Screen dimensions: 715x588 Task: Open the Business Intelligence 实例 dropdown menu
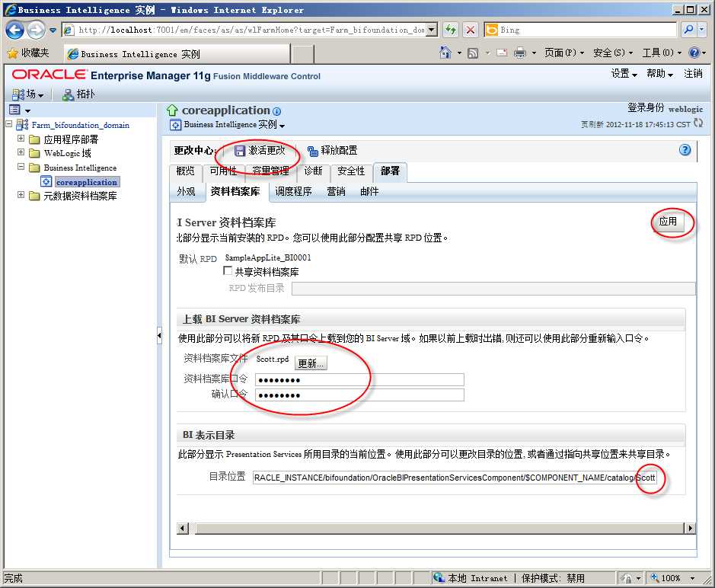(x=235, y=125)
